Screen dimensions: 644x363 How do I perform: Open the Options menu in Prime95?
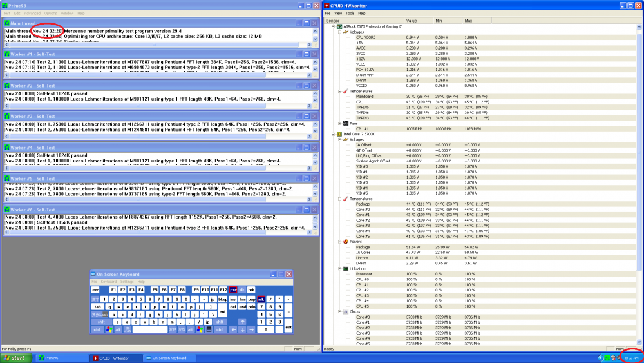tap(50, 13)
